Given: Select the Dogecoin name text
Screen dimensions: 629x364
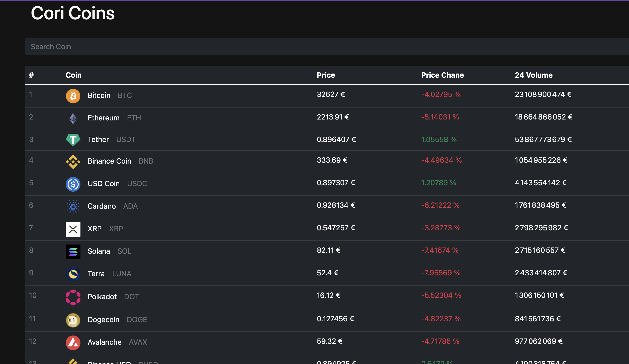Looking at the screenshot, I should point(103,320).
